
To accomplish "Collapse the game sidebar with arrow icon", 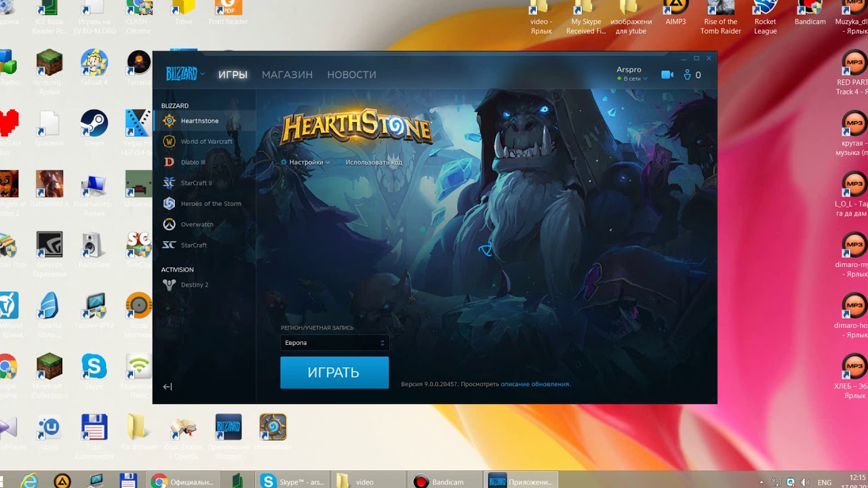I will click(x=167, y=386).
